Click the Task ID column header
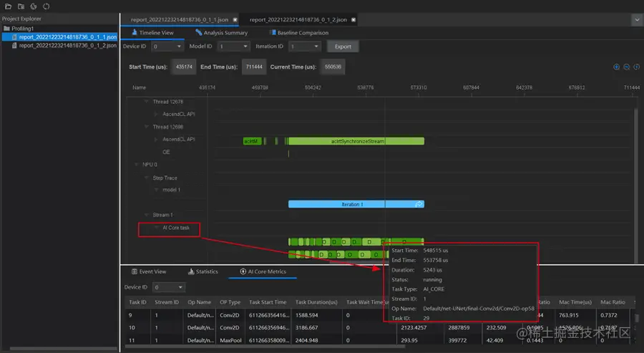 [137, 302]
